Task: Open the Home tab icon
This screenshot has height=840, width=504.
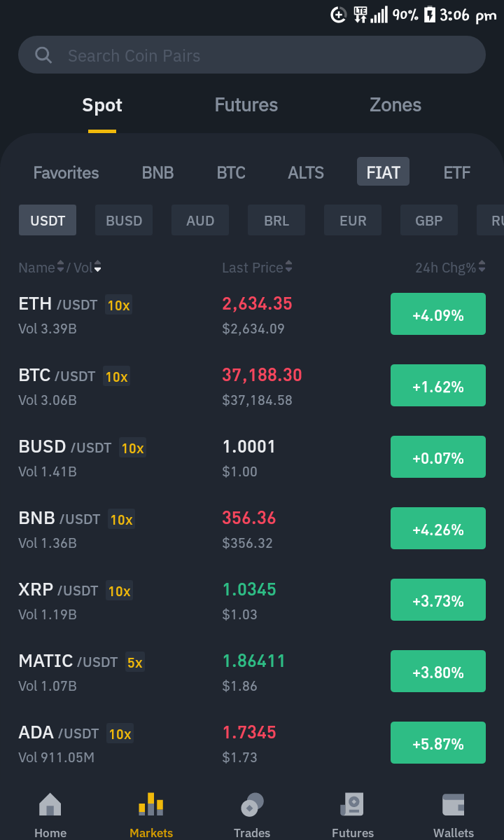Action: (x=50, y=804)
